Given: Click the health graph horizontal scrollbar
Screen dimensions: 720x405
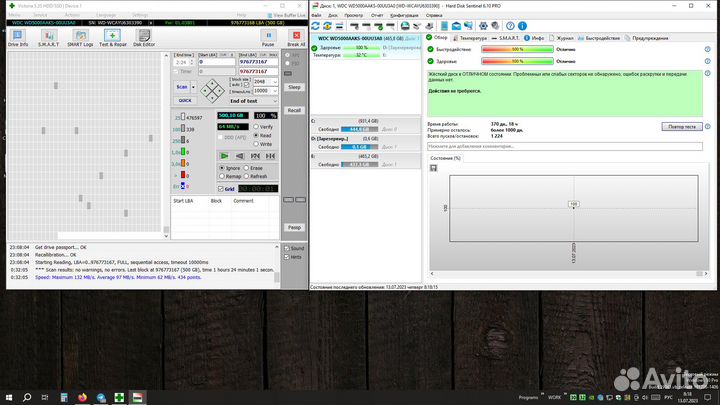Looking at the screenshot, I should click(x=569, y=274).
